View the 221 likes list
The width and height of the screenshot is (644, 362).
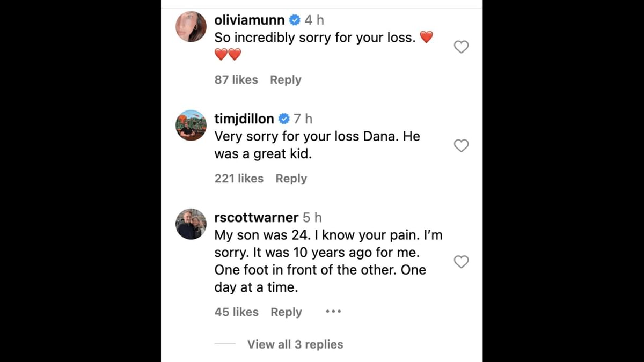(x=239, y=179)
